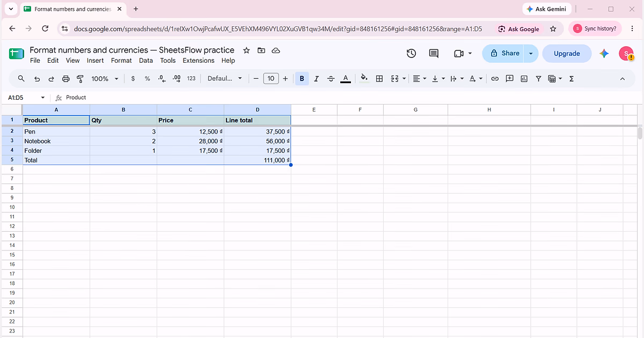This screenshot has width=644, height=338.
Task: Click the font size field
Action: click(x=271, y=78)
